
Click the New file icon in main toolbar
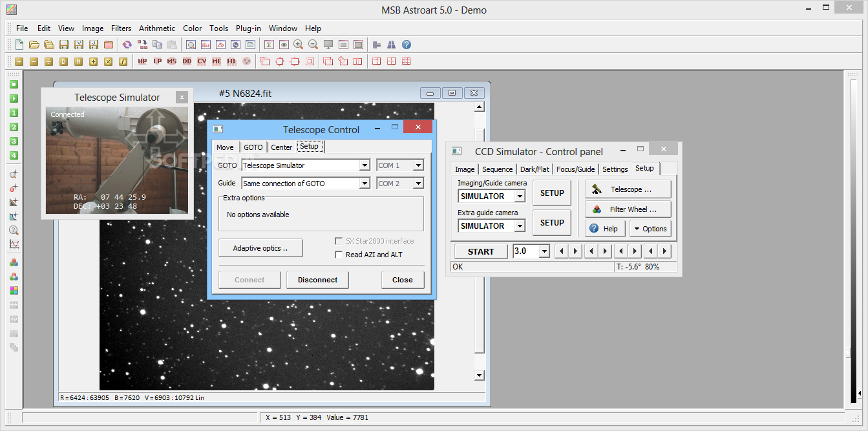(x=19, y=45)
